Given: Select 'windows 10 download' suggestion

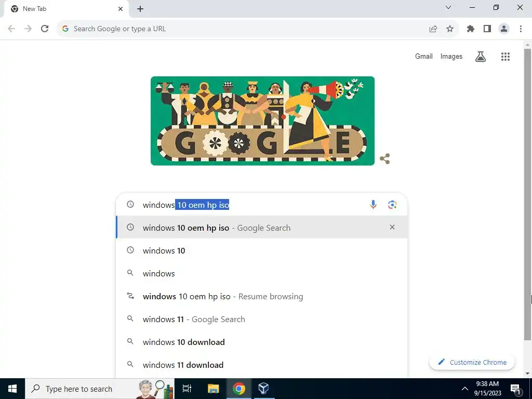Looking at the screenshot, I should click(262, 342).
